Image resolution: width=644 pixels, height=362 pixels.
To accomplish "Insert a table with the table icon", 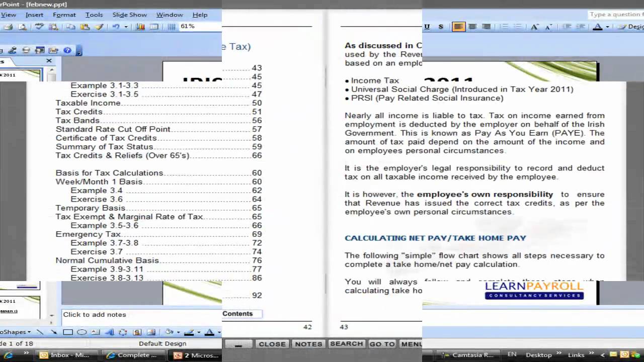I will click(154, 27).
